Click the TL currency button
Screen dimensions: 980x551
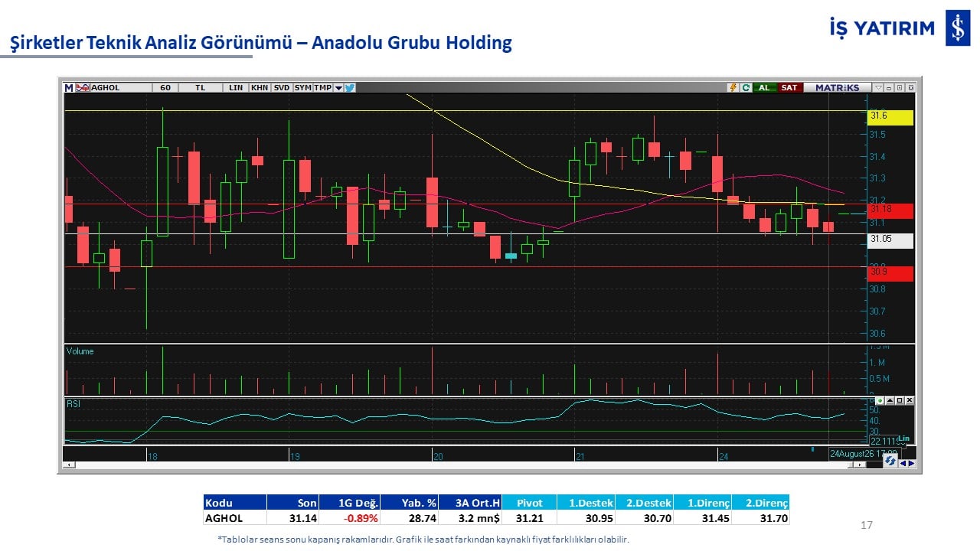(201, 87)
